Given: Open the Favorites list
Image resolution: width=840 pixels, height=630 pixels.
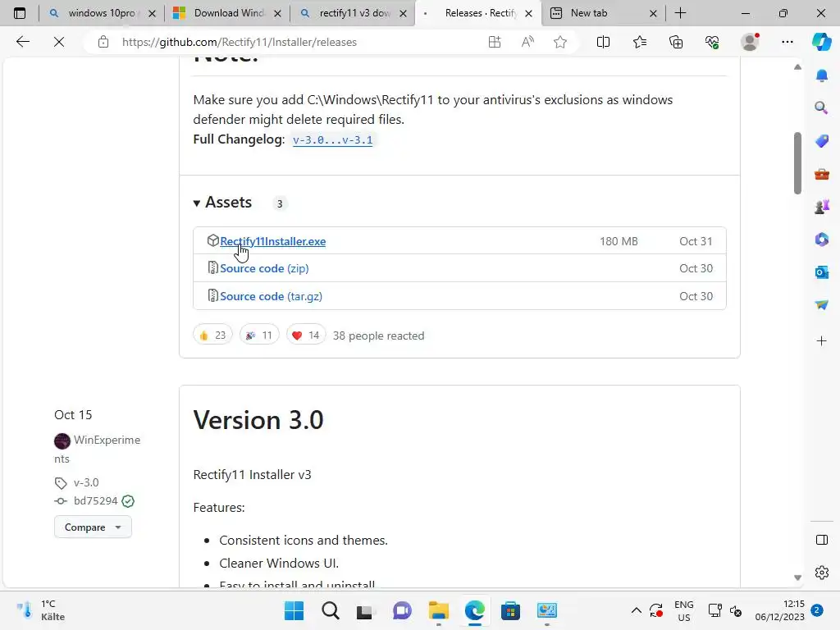Looking at the screenshot, I should [640, 42].
